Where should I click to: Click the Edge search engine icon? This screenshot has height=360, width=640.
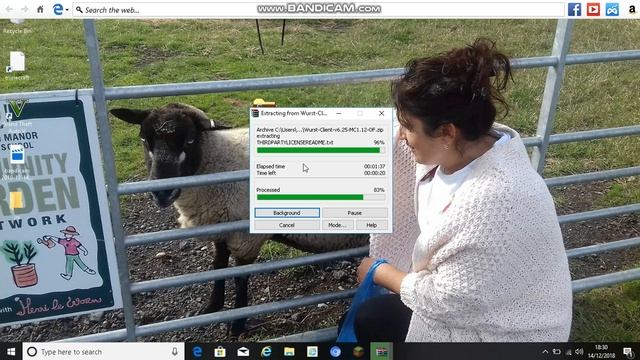pyautogui.click(x=58, y=9)
